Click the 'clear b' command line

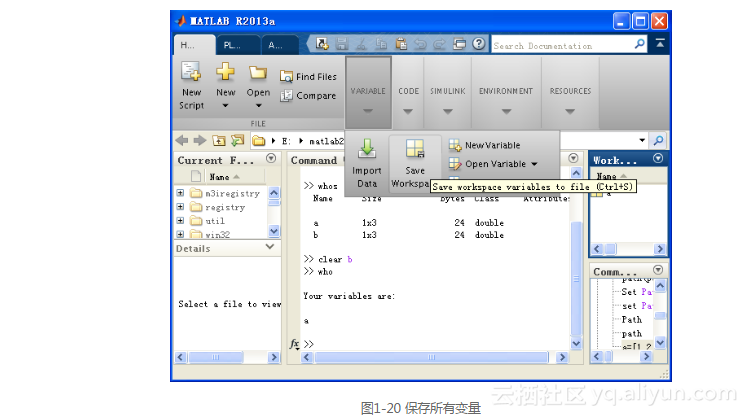(328, 259)
